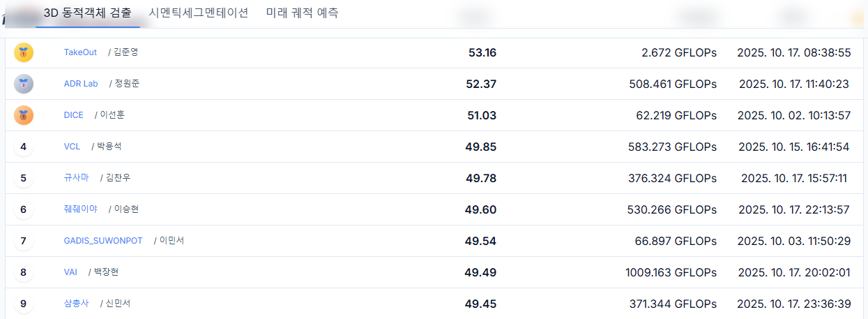
Task: Open the VAI team link
Action: (70, 272)
